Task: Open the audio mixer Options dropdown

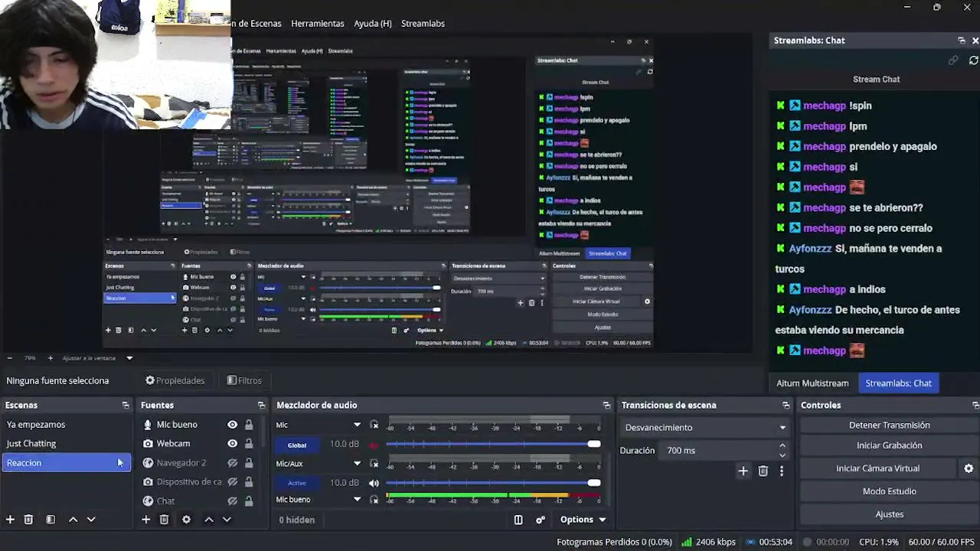Action: 583,520
